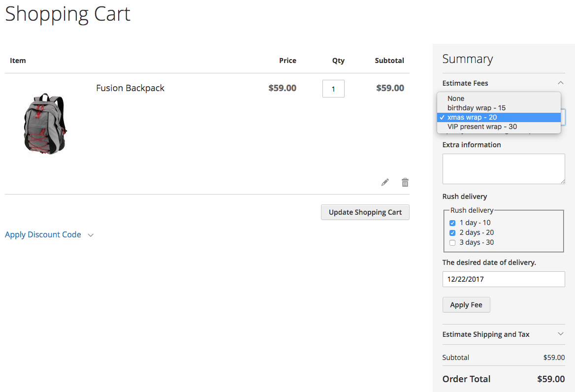The height and width of the screenshot is (392, 575).
Task: Click the Apply Fee button
Action: 466,305
